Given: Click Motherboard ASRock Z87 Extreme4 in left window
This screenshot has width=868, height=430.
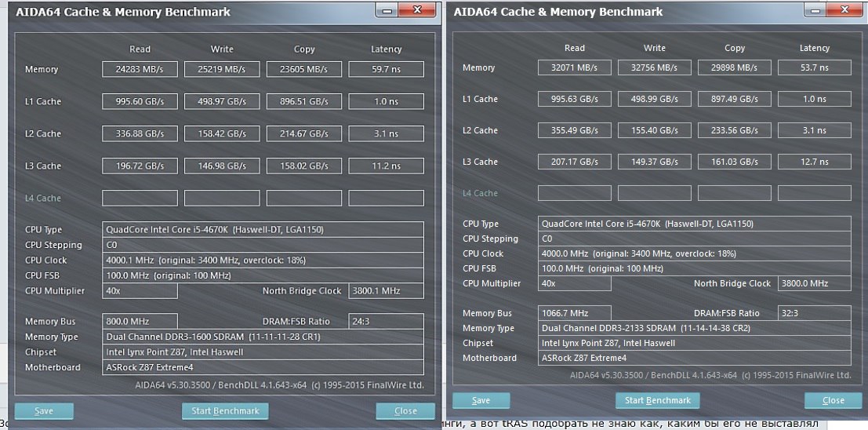Looking at the screenshot, I should (263, 367).
